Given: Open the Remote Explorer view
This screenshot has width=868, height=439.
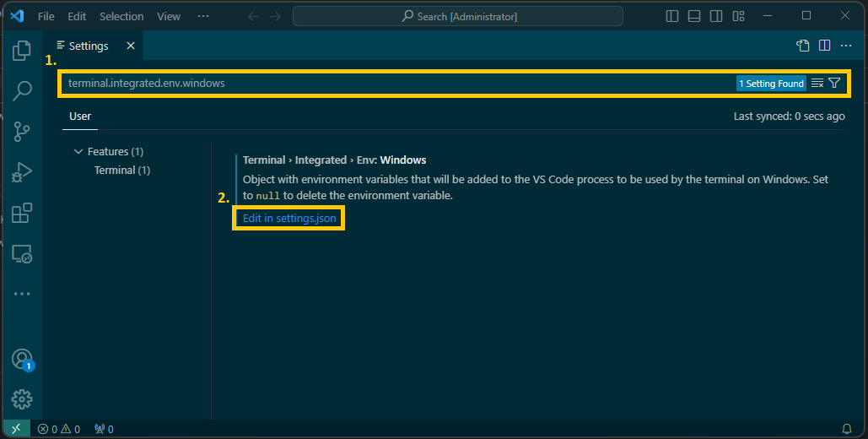Looking at the screenshot, I should click(22, 253).
